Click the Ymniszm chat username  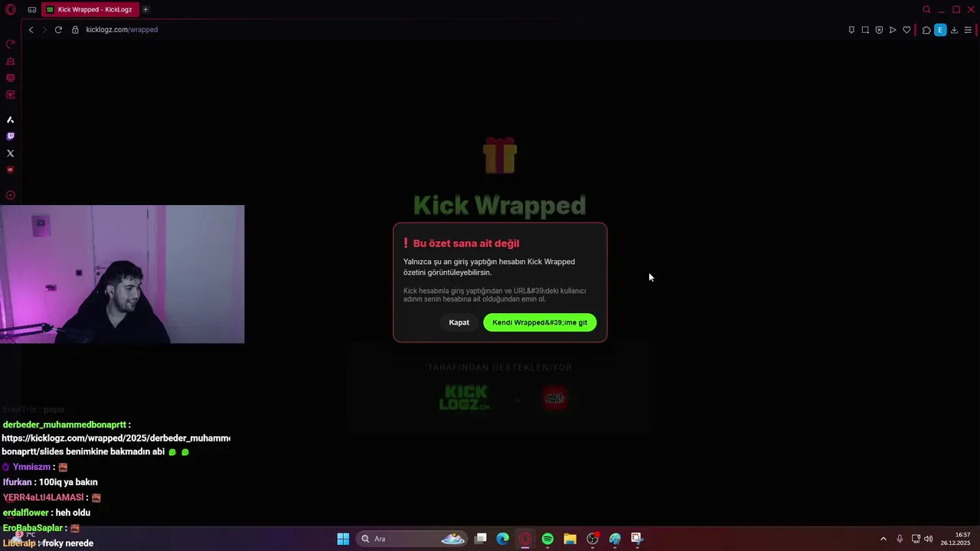31,467
